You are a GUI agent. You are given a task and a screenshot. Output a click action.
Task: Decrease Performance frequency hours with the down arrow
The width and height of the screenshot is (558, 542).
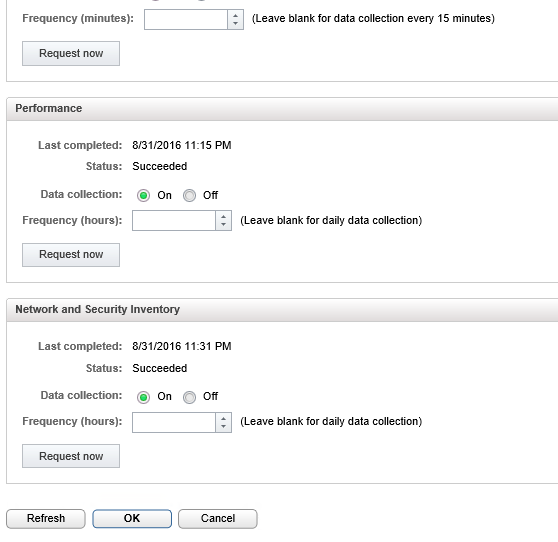[x=223, y=225]
